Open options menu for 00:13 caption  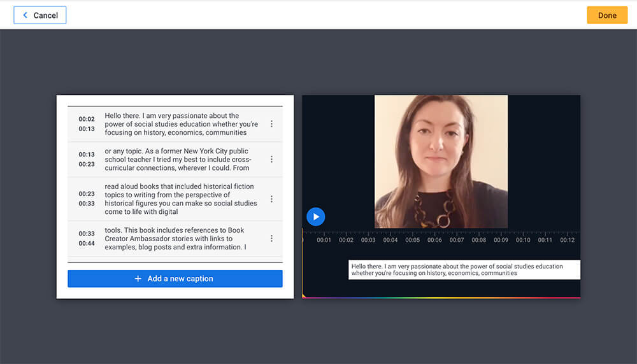click(271, 160)
